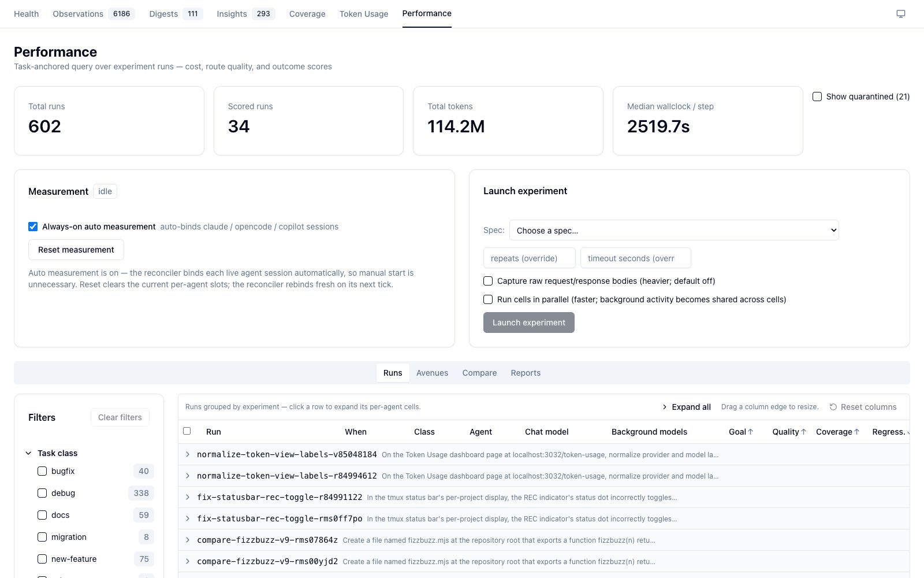Click the Reset columns icon
Screen dimensions: 924x578
point(833,407)
